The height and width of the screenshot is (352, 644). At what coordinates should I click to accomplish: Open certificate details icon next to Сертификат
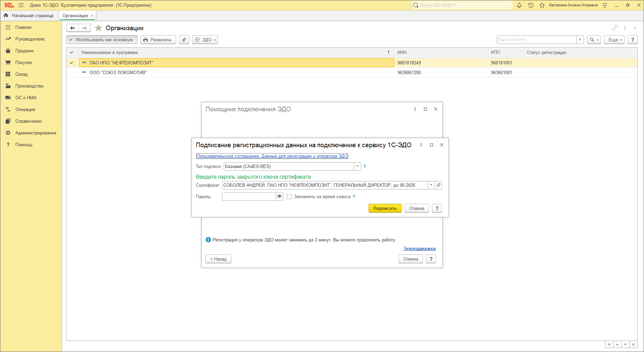[x=438, y=185]
